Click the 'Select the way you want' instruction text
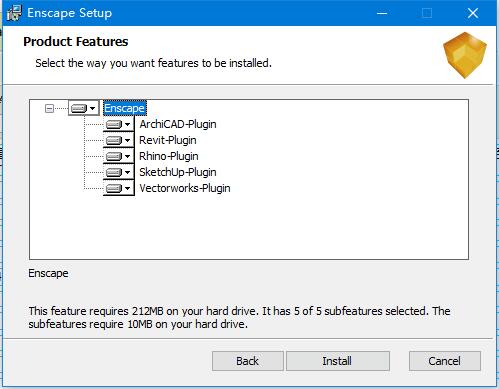This screenshot has width=499, height=389. (153, 63)
